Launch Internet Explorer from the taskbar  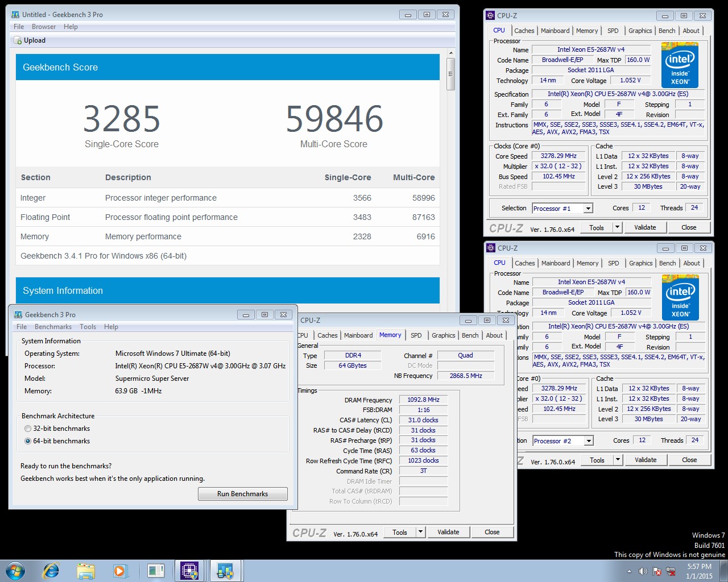pyautogui.click(x=51, y=571)
